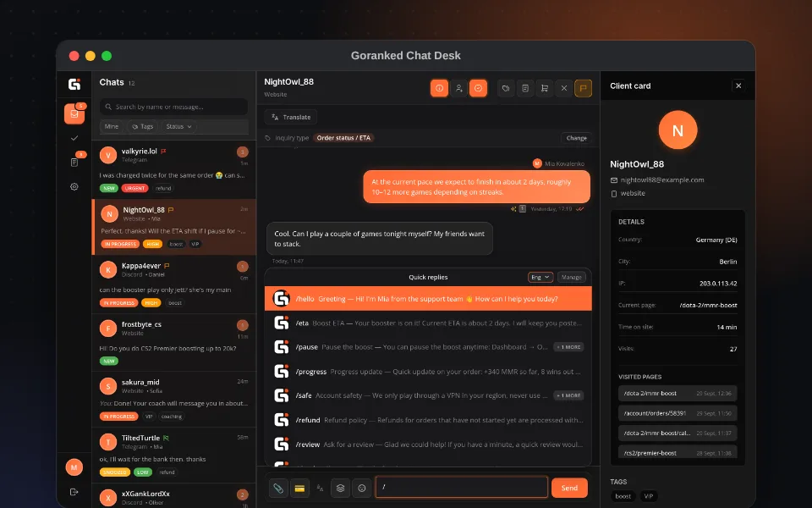Viewport: 812px width, 508px height.
Task: Click the N avatar in client card
Action: coord(678,130)
